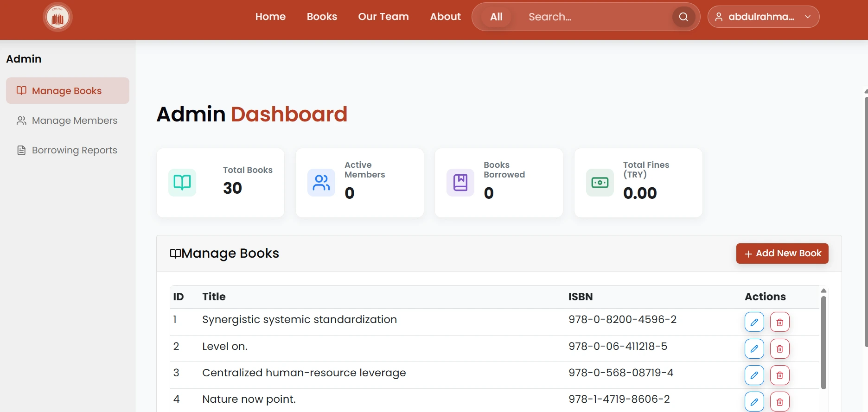868x412 pixels.
Task: Click Add New Book button
Action: pyautogui.click(x=782, y=254)
